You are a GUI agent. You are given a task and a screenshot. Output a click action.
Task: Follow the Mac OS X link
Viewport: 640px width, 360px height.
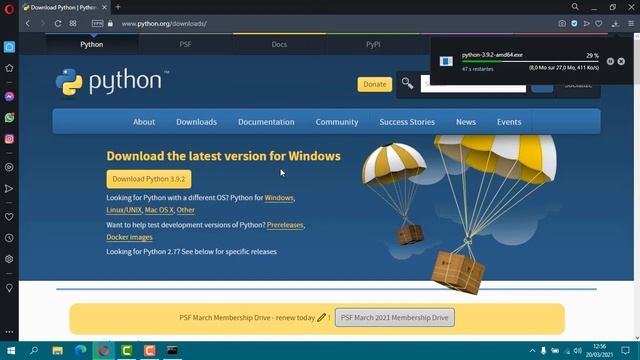(x=159, y=210)
